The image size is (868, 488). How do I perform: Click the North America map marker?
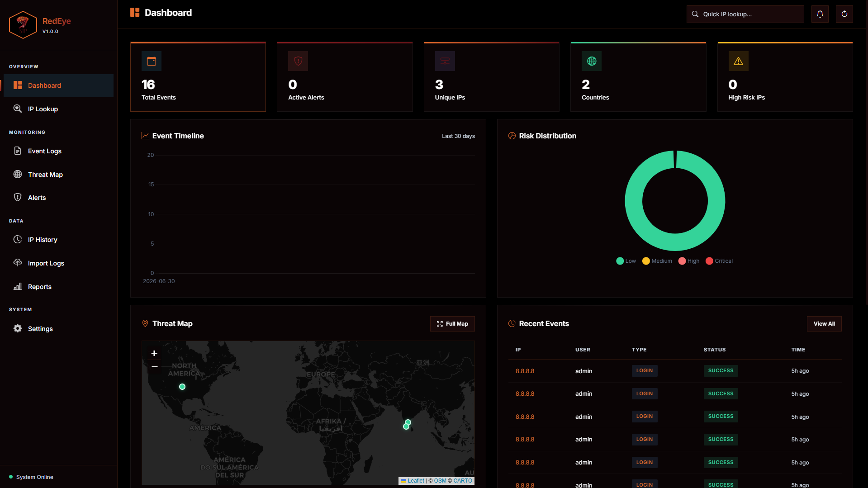tap(182, 387)
